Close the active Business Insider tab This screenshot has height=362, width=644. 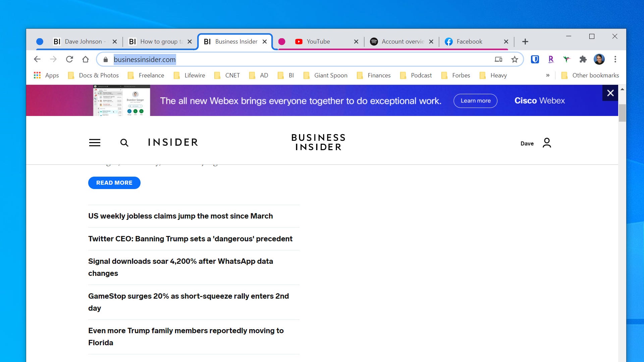pos(265,42)
